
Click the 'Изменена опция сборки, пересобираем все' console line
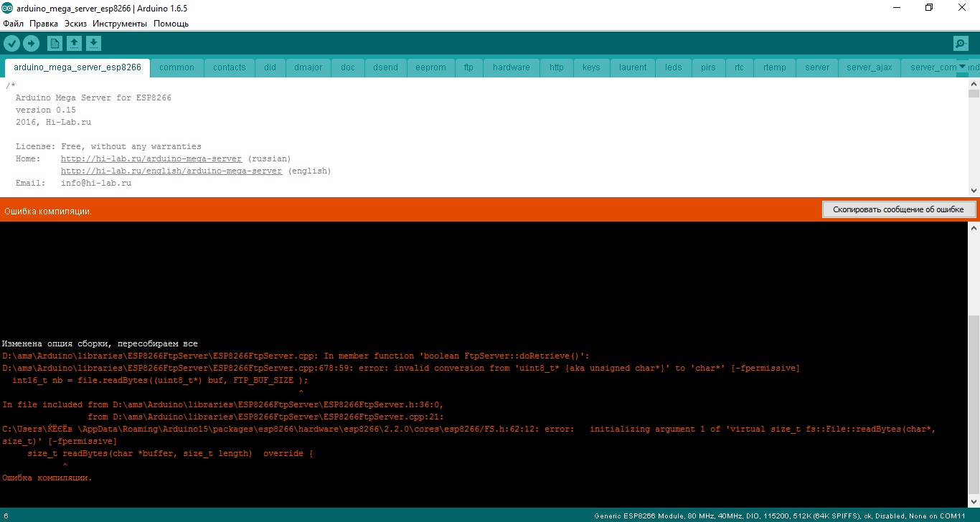pyautogui.click(x=100, y=344)
